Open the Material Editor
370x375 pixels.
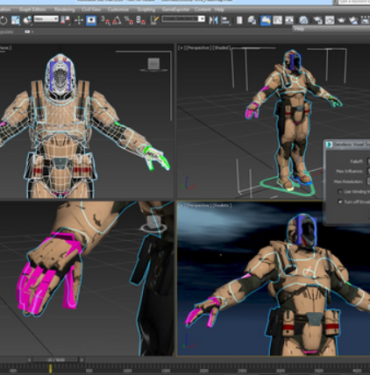[304, 20]
